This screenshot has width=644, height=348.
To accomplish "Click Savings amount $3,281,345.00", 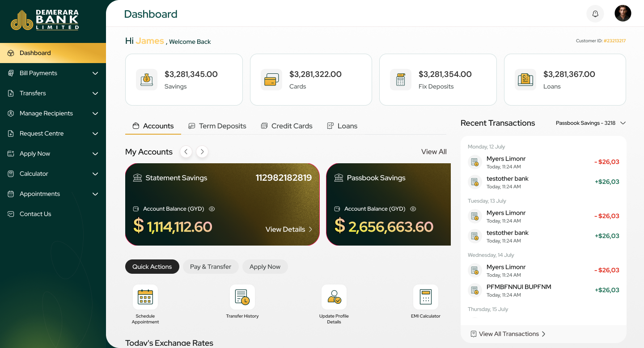I will (191, 74).
